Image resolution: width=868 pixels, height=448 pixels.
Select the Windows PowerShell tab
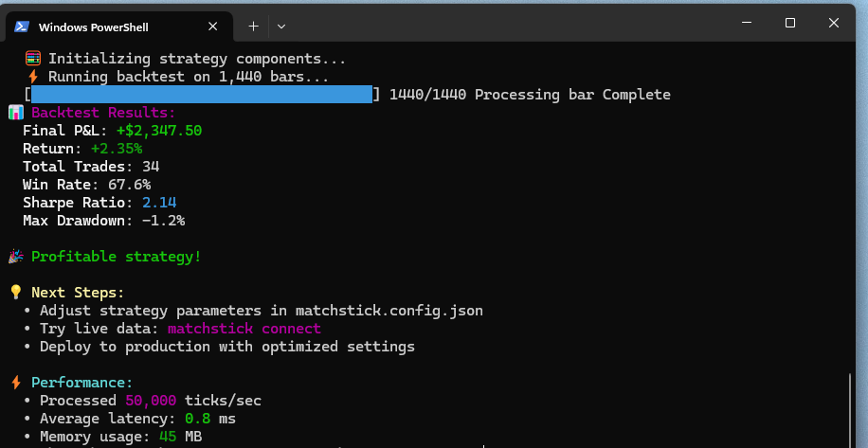coord(119,27)
